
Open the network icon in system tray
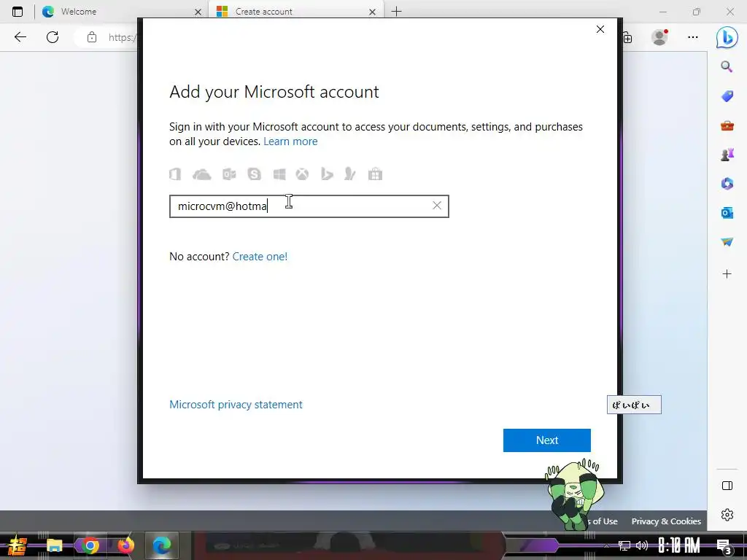tap(624, 545)
